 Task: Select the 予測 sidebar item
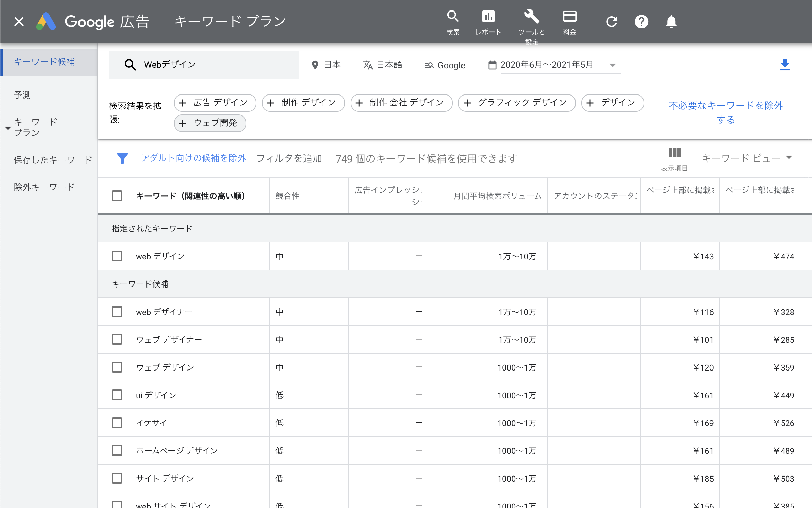22,95
